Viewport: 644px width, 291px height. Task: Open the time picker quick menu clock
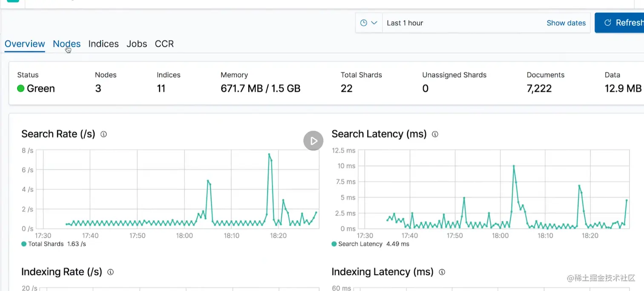point(369,23)
